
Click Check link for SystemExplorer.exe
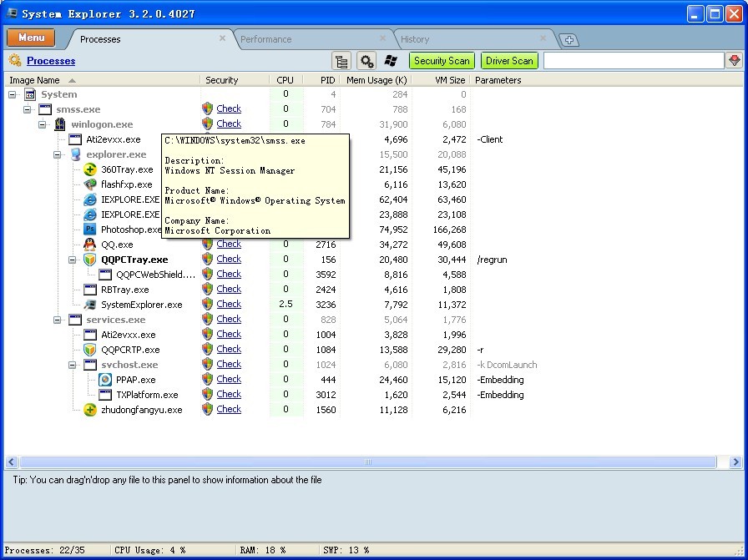229,305
